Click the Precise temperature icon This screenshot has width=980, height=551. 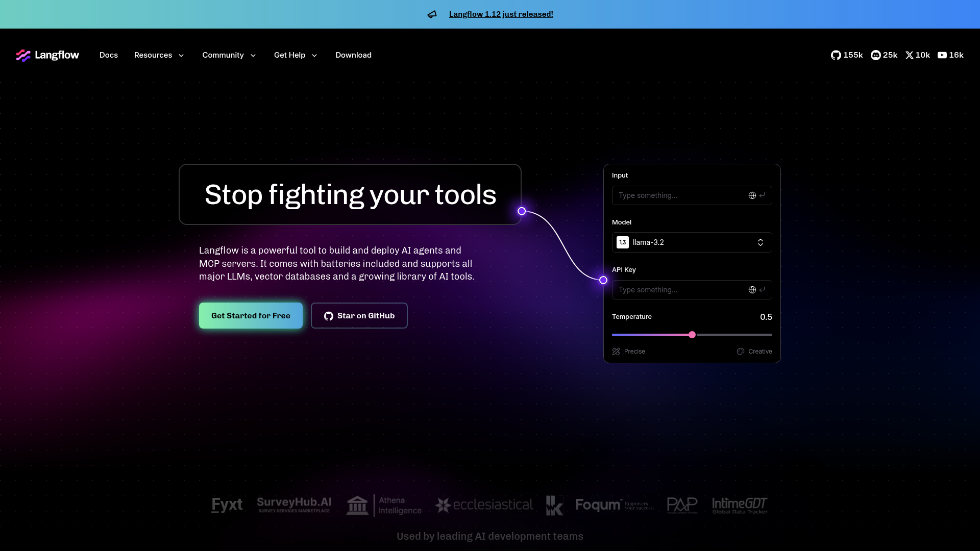coord(616,352)
